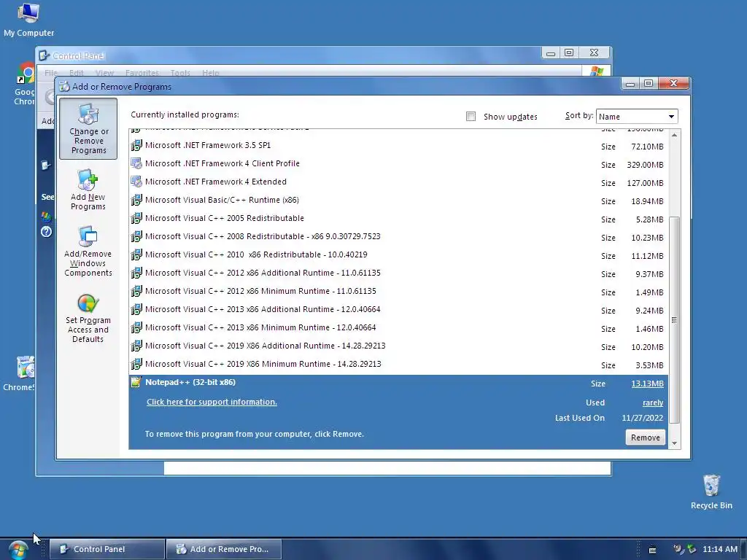Open Add/Remove Windows Components icon
Image resolution: width=747 pixels, height=560 pixels.
point(88,251)
